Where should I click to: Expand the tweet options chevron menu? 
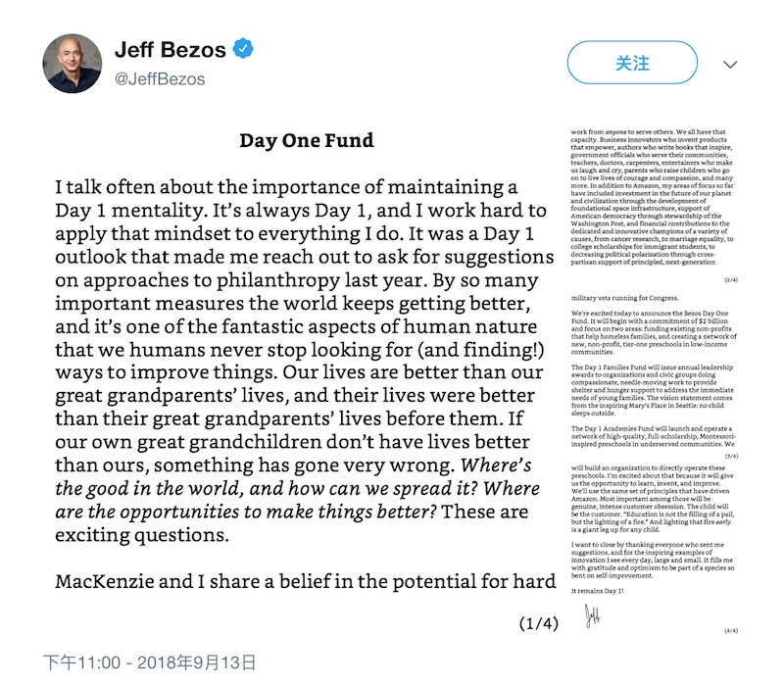pyautogui.click(x=730, y=63)
